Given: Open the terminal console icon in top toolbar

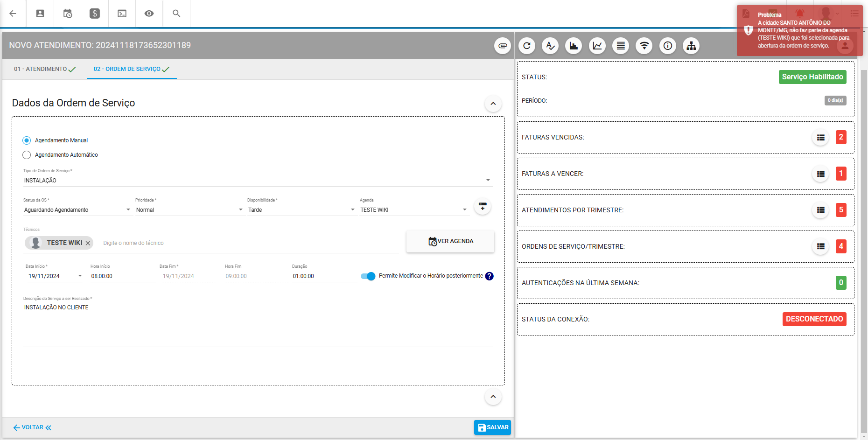Looking at the screenshot, I should tap(122, 14).
